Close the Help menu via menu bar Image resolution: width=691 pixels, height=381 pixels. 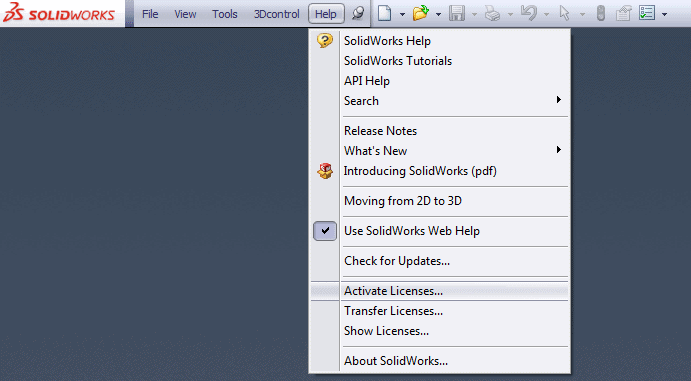click(326, 14)
